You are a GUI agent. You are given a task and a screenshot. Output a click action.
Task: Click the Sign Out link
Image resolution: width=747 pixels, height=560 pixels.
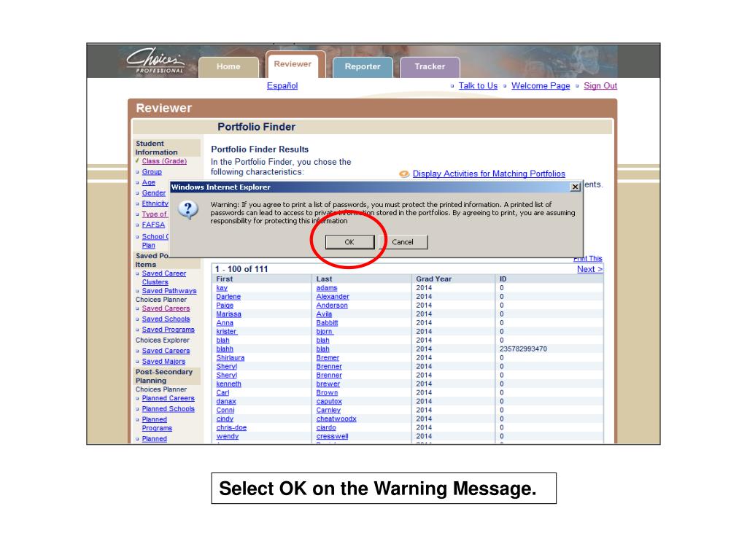[x=600, y=86]
